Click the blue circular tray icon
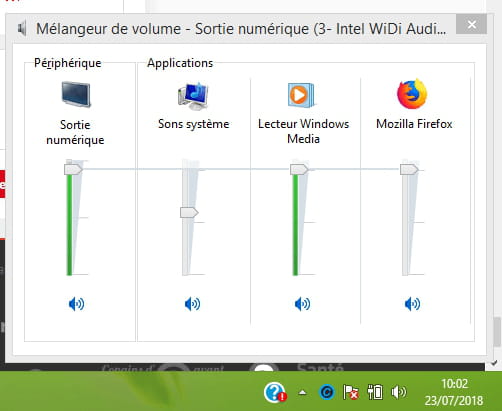This screenshot has width=502, height=411. pyautogui.click(x=327, y=392)
